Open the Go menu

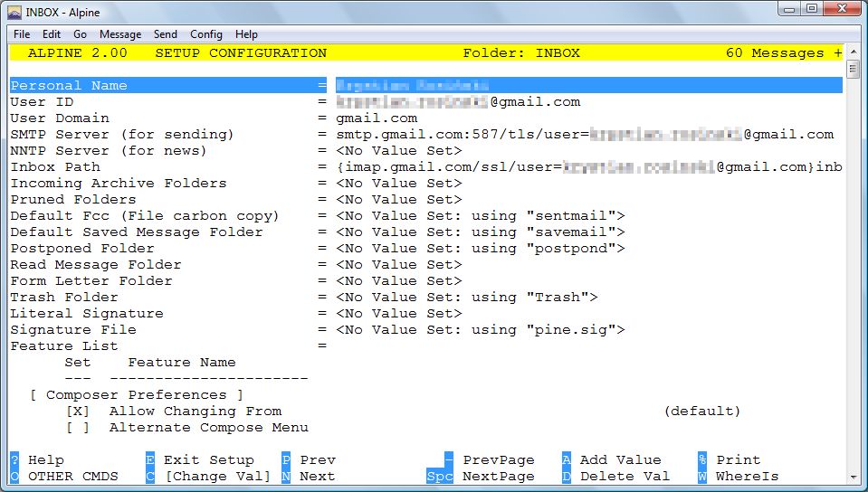click(x=80, y=34)
